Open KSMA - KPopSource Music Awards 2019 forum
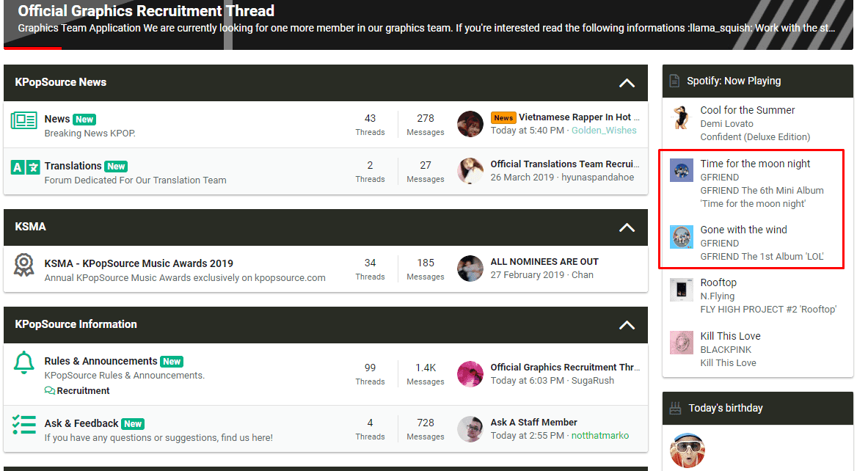 (139, 263)
